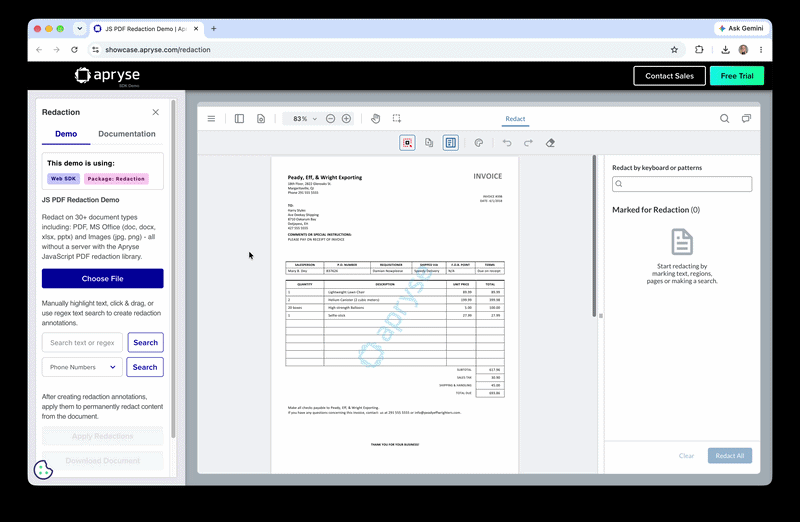Click Search next to Phone Numbers dropdown
This screenshot has height=522, width=800.
click(x=145, y=367)
